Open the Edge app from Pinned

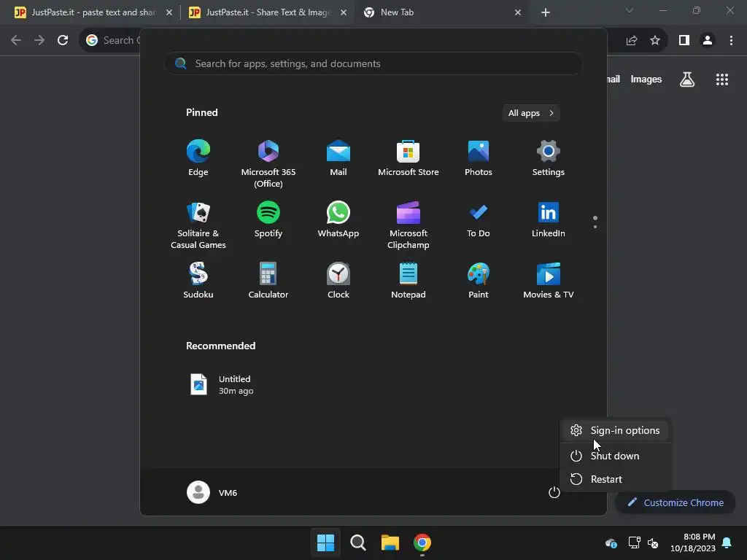click(x=198, y=158)
